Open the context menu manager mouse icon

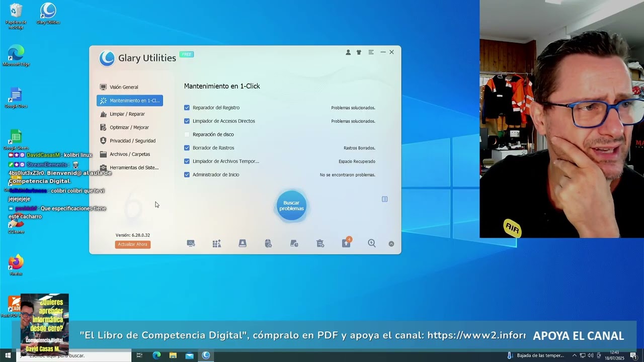click(268, 243)
